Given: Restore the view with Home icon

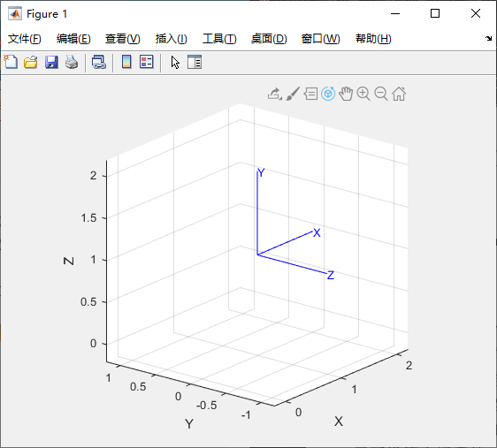Looking at the screenshot, I should [399, 94].
